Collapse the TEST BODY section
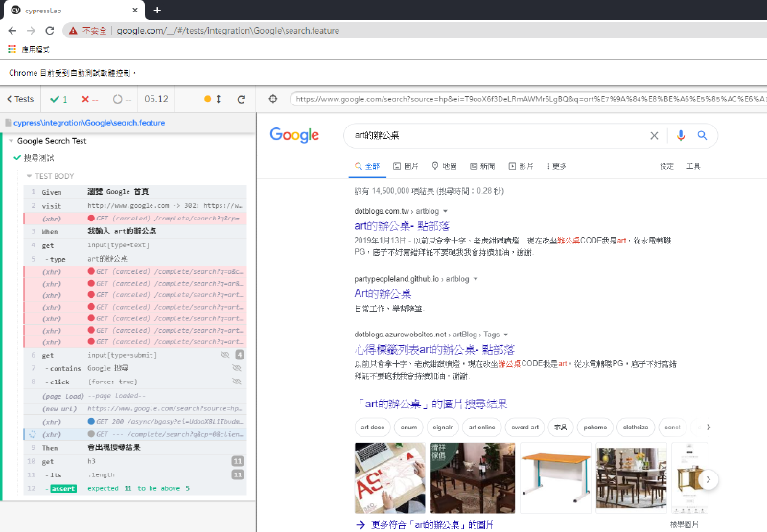The image size is (767, 532). click(29, 176)
